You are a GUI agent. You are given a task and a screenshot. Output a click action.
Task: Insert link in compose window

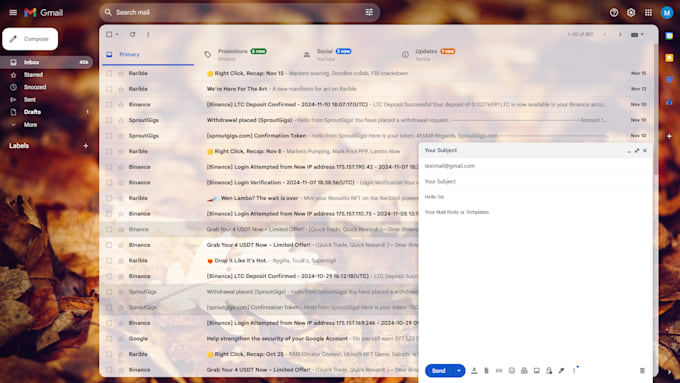tap(499, 370)
